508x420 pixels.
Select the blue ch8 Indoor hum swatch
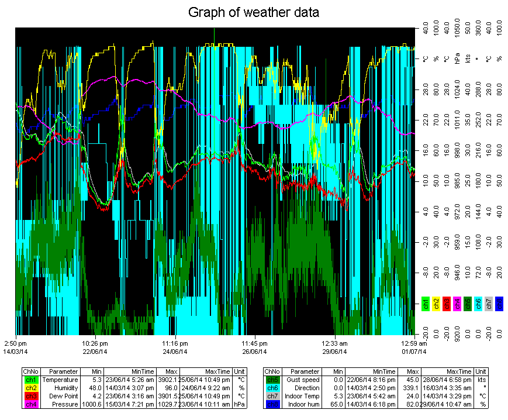(272, 404)
